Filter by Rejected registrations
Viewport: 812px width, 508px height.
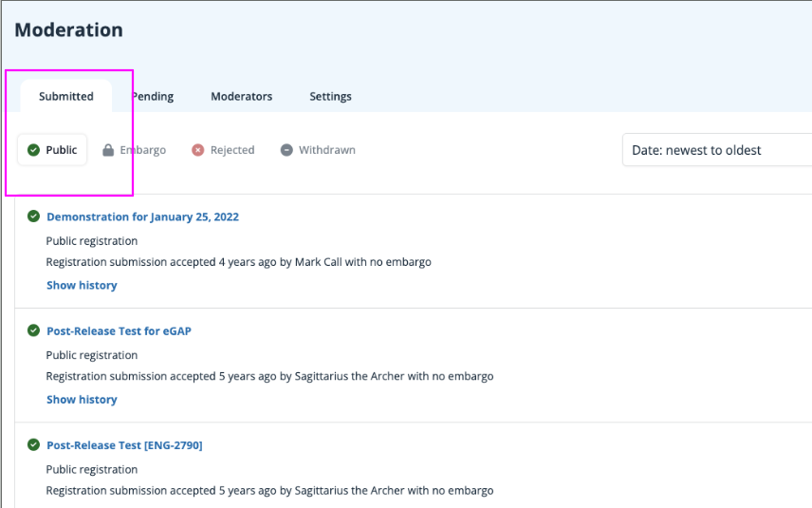[223, 150]
